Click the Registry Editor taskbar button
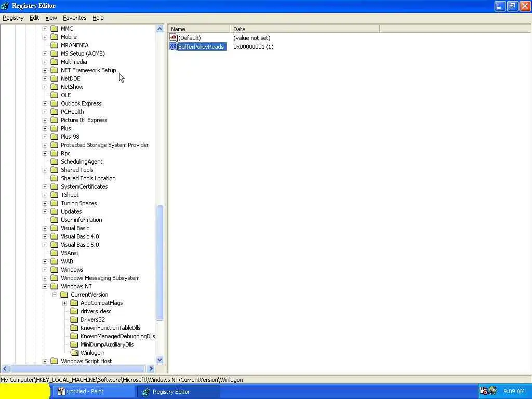The image size is (532, 399). pos(178,392)
